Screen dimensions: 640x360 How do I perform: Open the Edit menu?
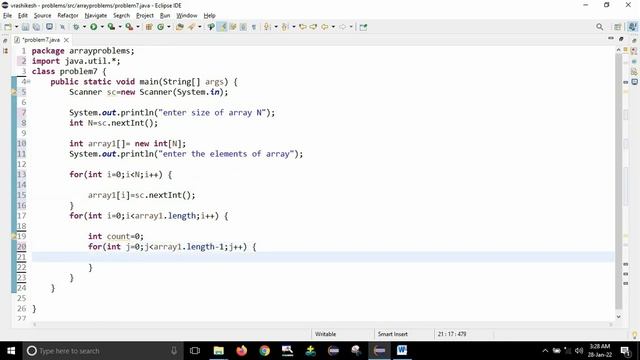point(23,16)
